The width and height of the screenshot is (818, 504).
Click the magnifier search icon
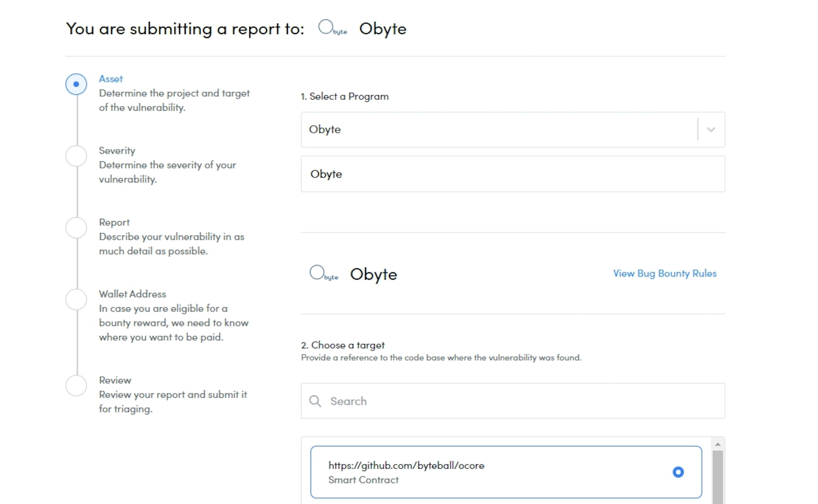pos(315,401)
